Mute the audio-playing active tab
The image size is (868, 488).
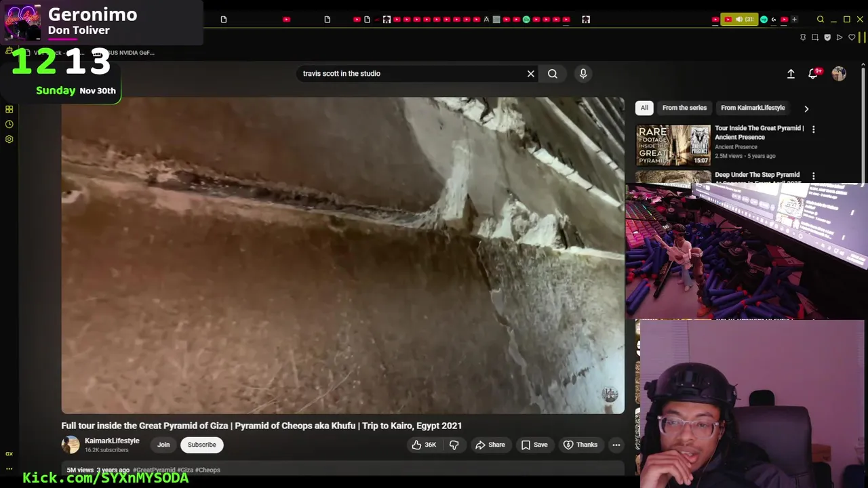(739, 20)
